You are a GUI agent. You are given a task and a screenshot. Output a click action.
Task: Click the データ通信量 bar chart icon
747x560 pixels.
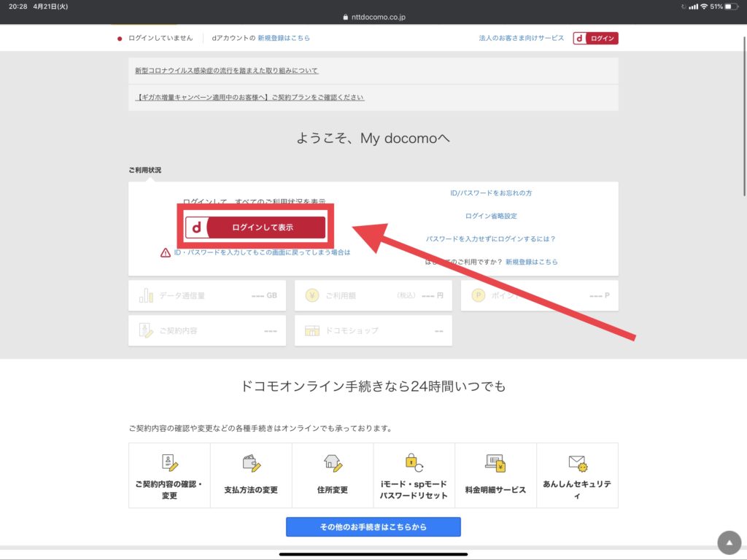pyautogui.click(x=146, y=295)
